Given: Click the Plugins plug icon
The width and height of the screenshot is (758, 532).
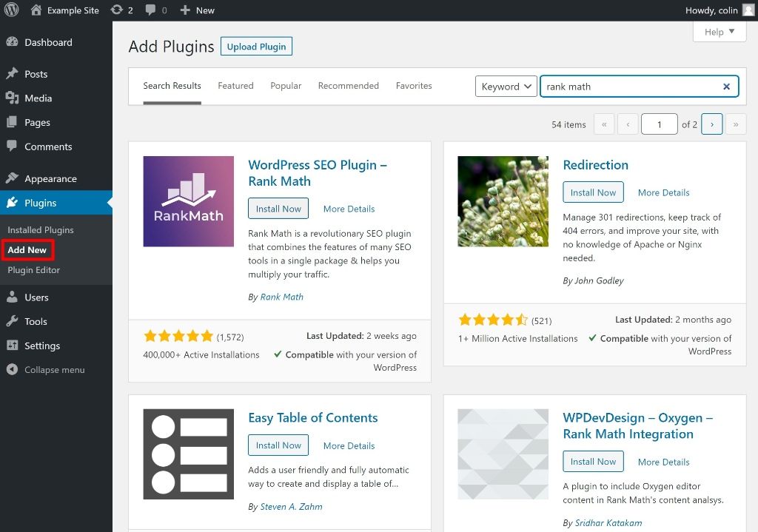Looking at the screenshot, I should pyautogui.click(x=12, y=203).
